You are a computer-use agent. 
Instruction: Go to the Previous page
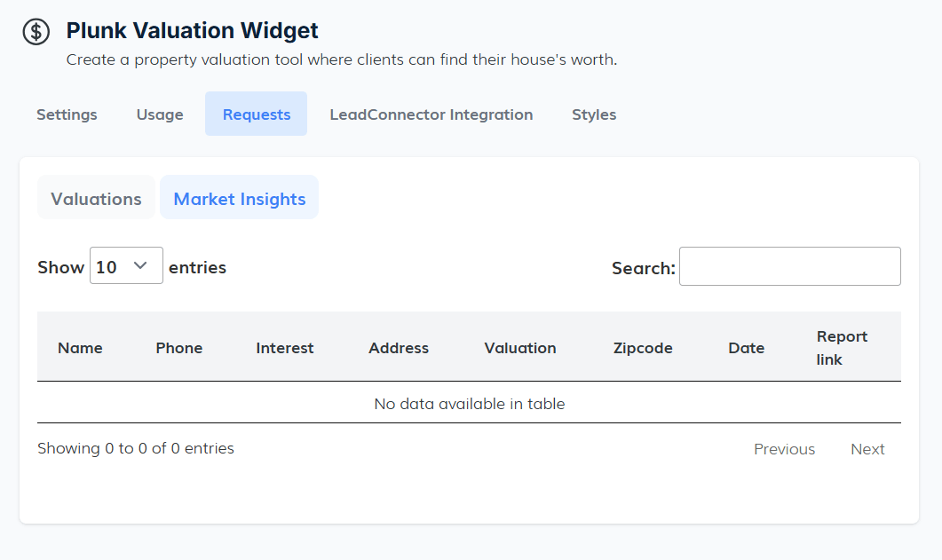(784, 449)
